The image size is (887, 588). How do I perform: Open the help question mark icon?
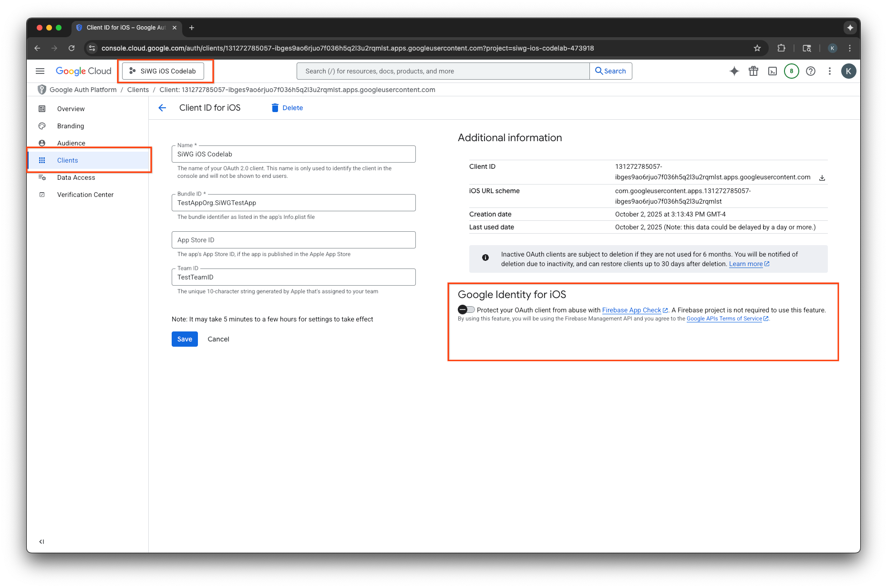point(811,71)
